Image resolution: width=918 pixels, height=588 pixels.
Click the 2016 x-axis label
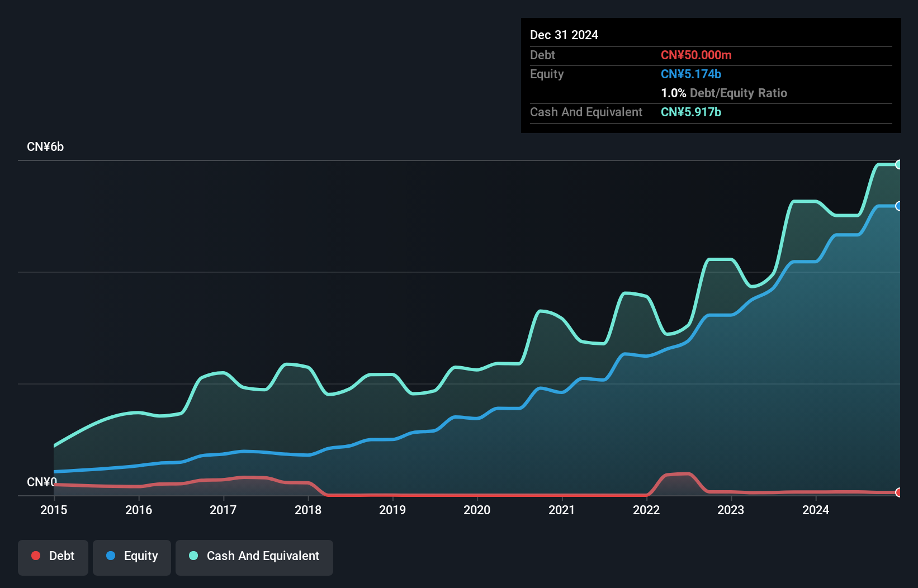coord(139,510)
